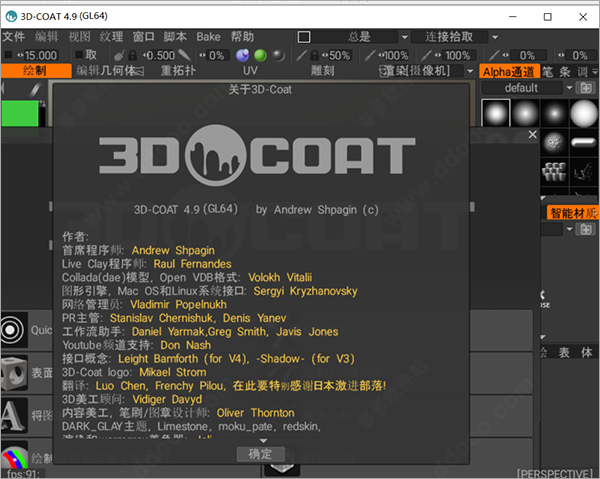Viewport: 600px width, 479px height.
Task: Click the large letter A icon
Action: click(x=14, y=415)
